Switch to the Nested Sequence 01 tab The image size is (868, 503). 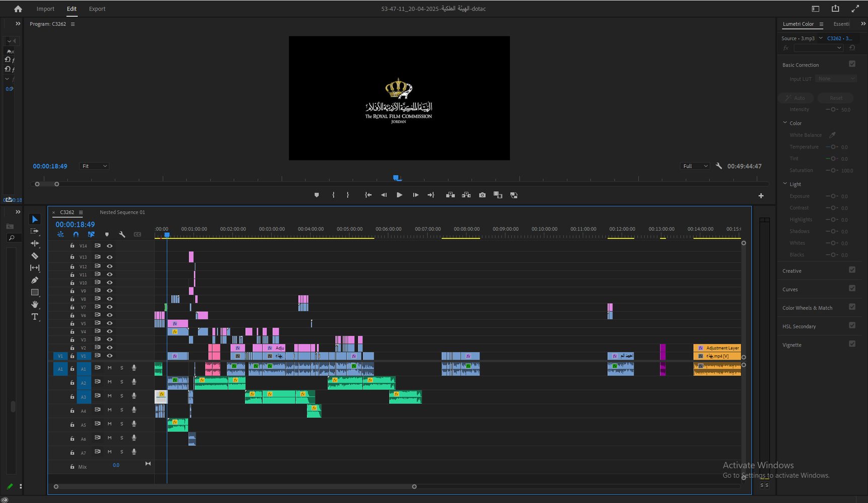point(122,212)
